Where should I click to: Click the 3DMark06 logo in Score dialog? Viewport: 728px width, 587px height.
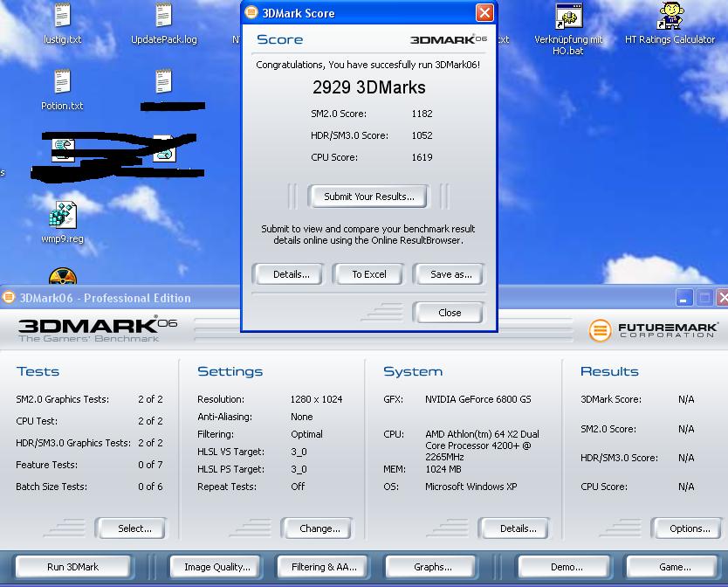pyautogui.click(x=448, y=39)
